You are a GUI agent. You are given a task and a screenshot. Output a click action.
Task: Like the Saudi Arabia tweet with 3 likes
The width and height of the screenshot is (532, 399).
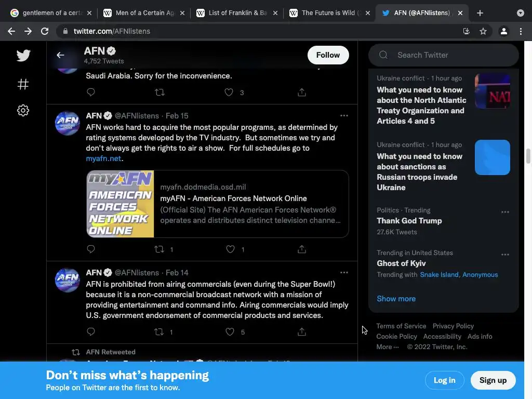(229, 92)
